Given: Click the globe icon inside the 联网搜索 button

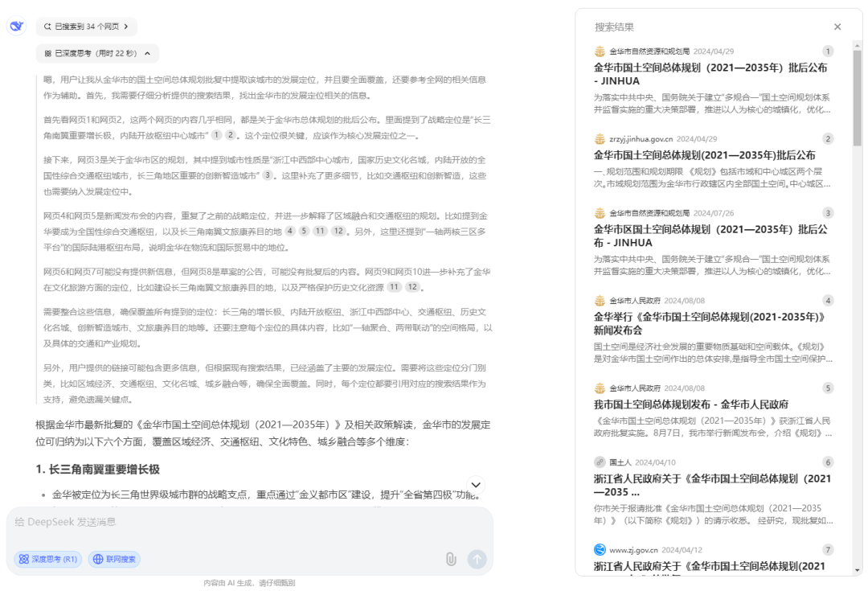Looking at the screenshot, I should click(98, 560).
